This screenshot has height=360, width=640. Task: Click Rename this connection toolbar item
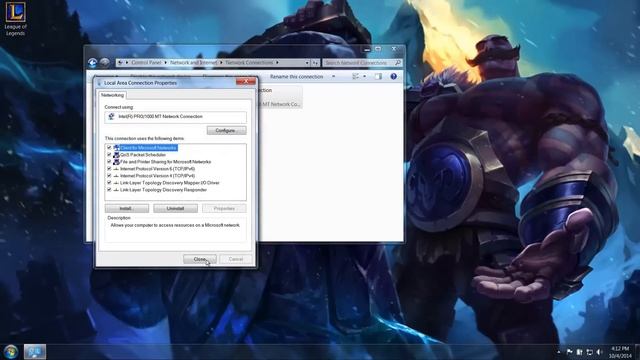tap(297, 76)
